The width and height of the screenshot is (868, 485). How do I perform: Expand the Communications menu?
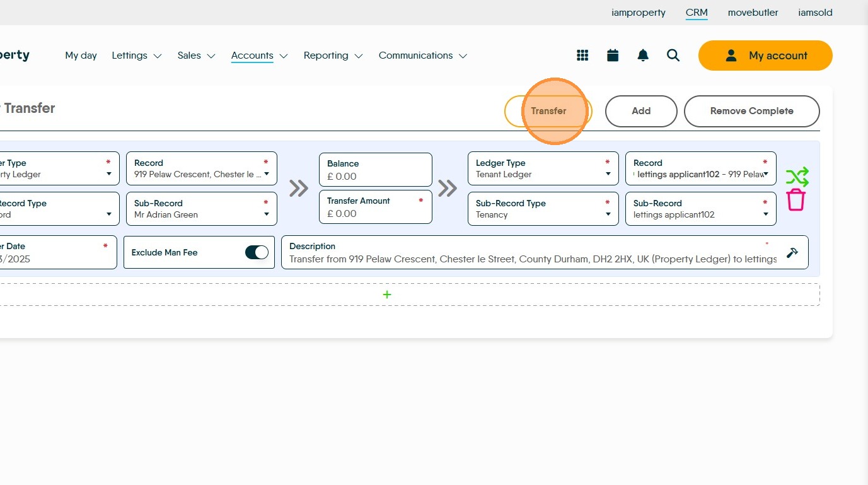pyautogui.click(x=423, y=56)
